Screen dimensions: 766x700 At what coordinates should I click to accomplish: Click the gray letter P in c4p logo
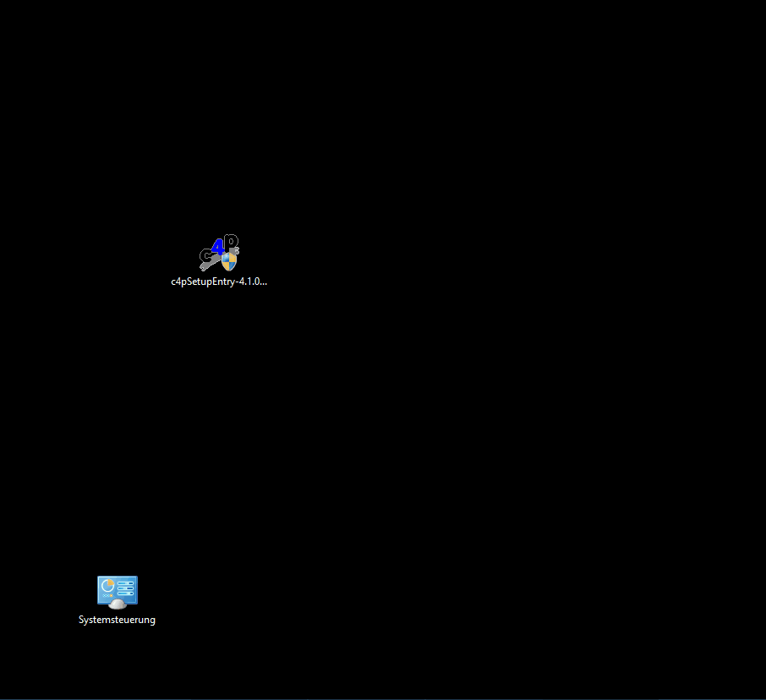click(x=230, y=242)
